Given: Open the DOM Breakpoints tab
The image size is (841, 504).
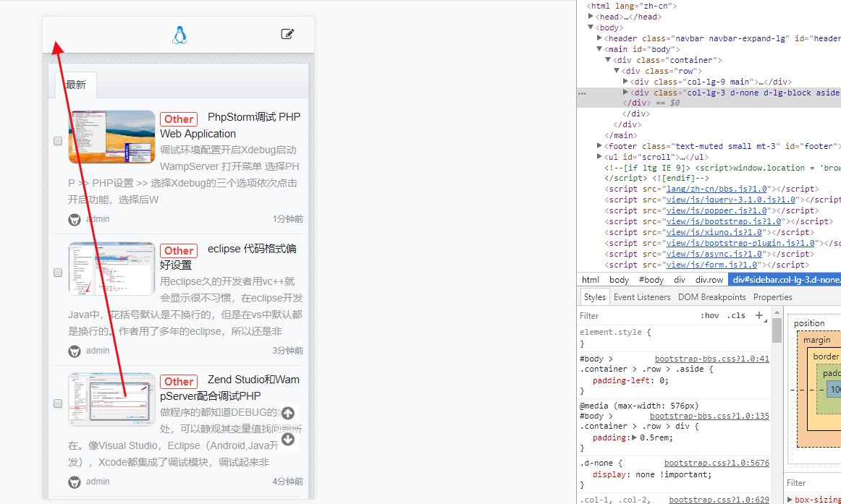Looking at the screenshot, I should coord(711,296).
